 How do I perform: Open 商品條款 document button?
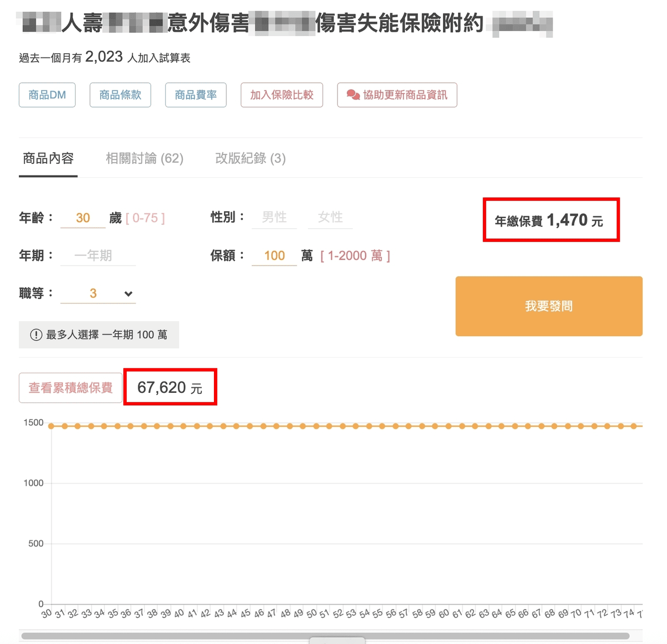coord(120,95)
